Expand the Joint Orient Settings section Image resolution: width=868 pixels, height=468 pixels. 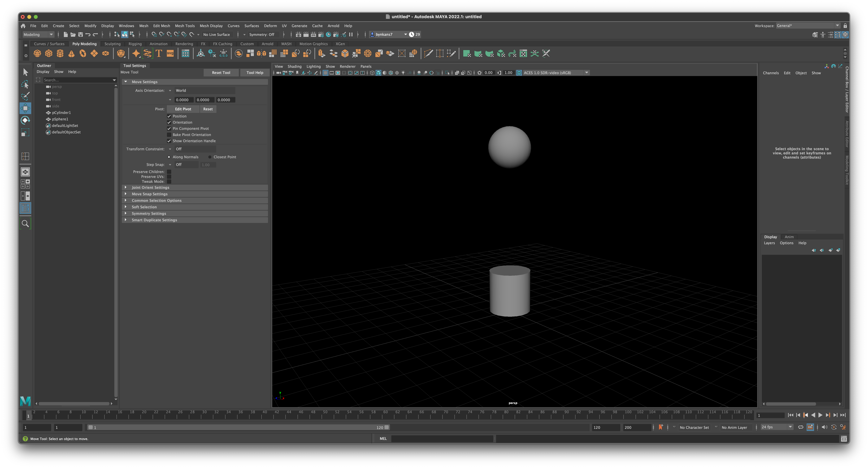pos(195,188)
